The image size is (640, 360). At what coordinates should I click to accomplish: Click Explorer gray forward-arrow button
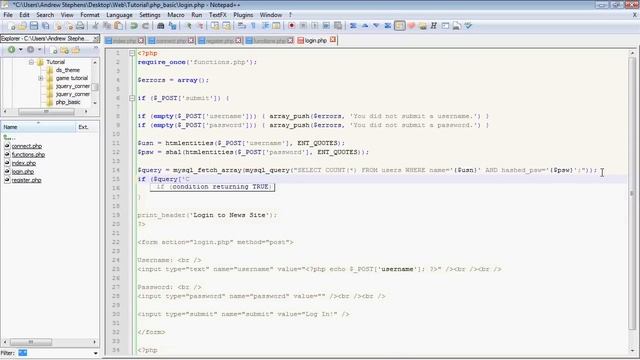(x=31, y=50)
